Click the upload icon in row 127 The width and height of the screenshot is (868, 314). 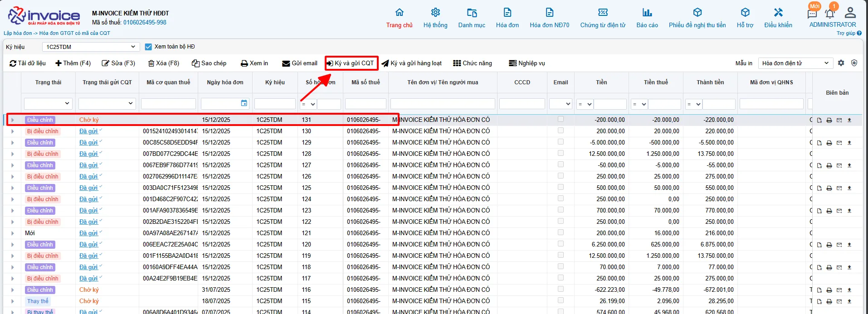click(x=849, y=165)
